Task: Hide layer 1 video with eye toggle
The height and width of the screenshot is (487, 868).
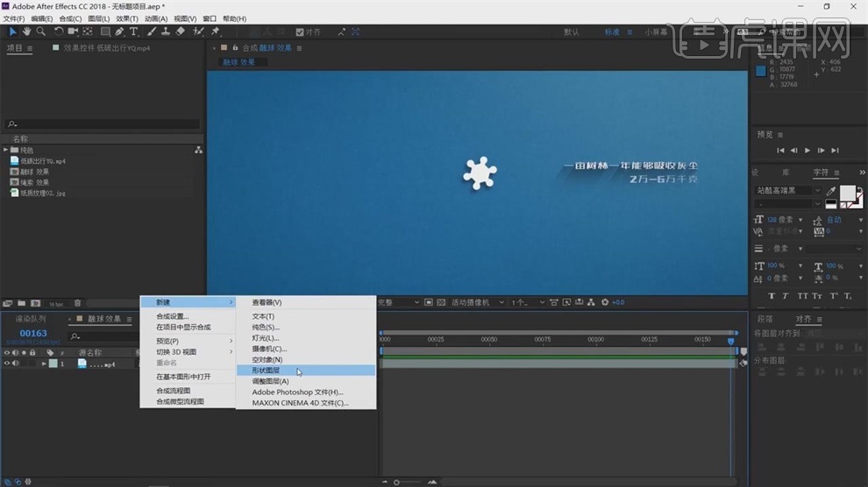Action: click(7, 363)
